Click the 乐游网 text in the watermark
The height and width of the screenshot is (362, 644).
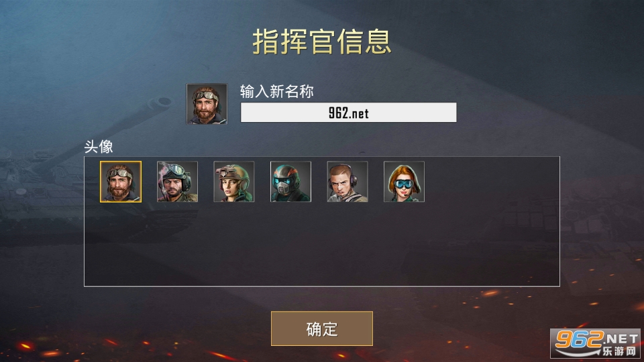619,351
